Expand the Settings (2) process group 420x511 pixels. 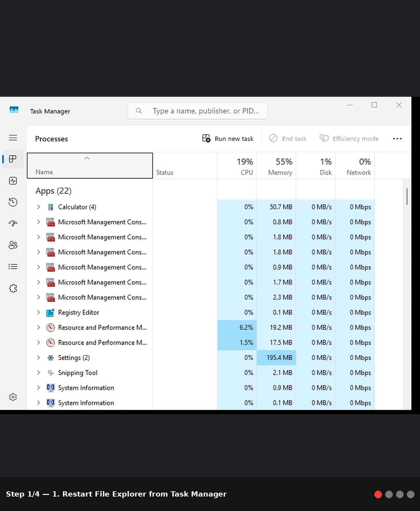tap(38, 358)
